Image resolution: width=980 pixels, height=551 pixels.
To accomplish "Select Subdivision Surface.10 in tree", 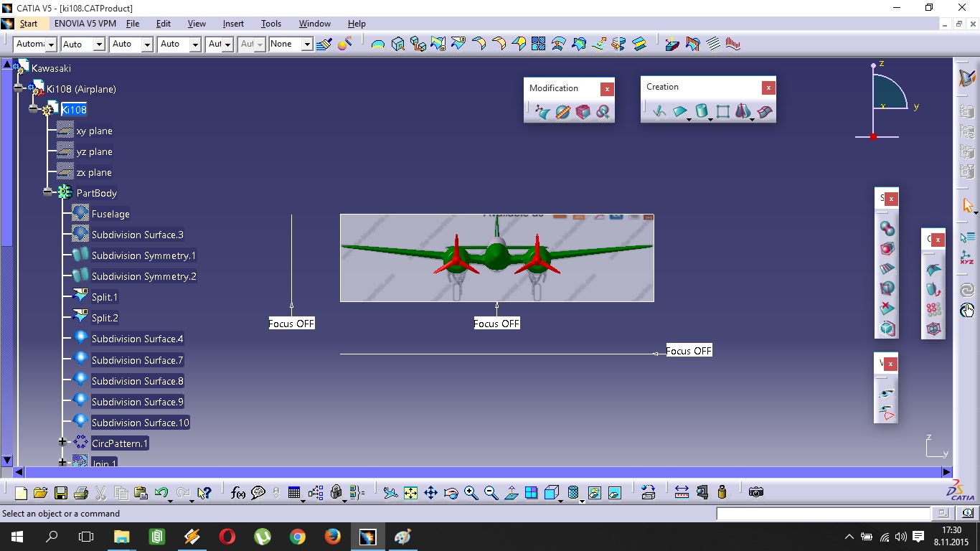I will click(141, 423).
